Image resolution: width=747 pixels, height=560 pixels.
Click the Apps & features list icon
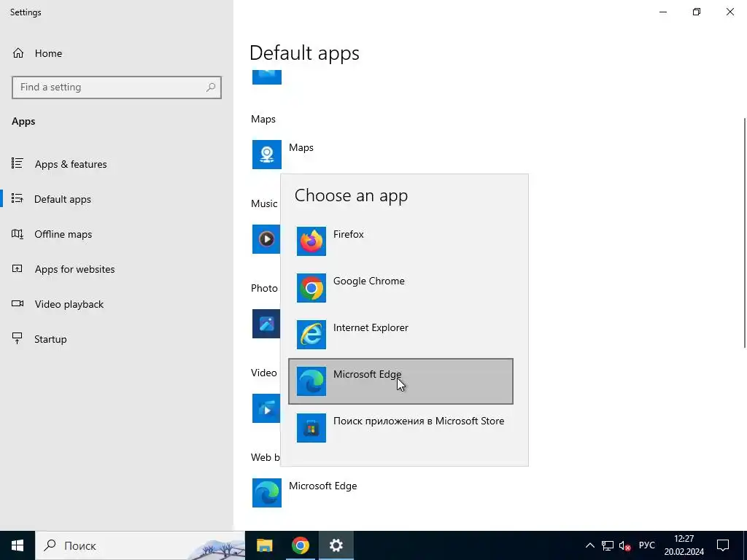pyautogui.click(x=18, y=164)
